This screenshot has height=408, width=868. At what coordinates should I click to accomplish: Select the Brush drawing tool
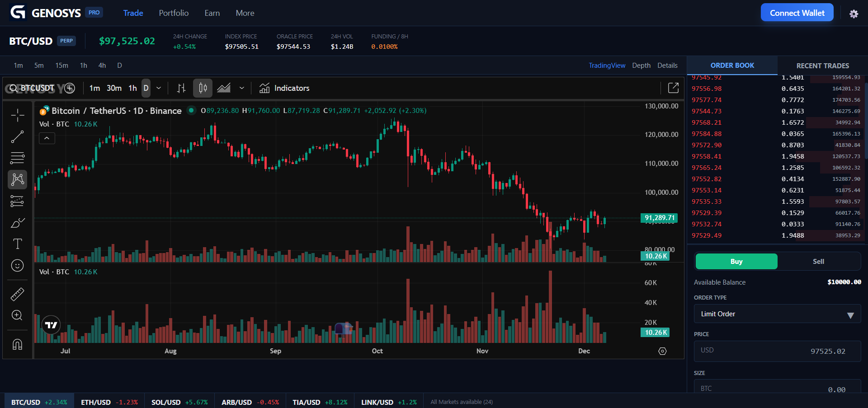point(17,223)
